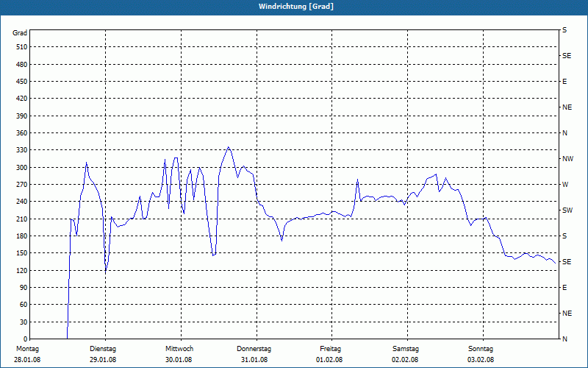Screen dimensions: 588x368
Task: Click the W compass label on right axis
Action: [565, 185]
